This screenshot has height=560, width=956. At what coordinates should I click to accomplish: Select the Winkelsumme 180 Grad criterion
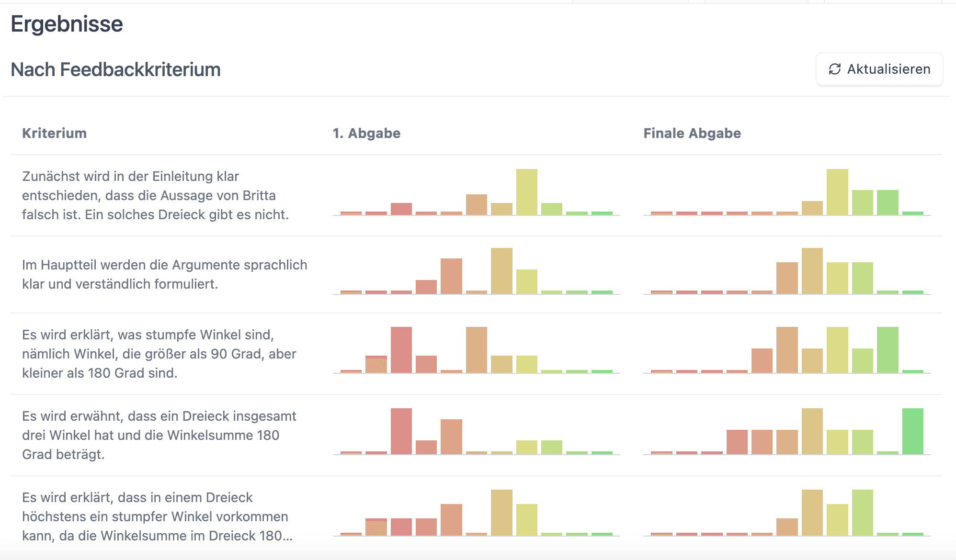tap(159, 435)
